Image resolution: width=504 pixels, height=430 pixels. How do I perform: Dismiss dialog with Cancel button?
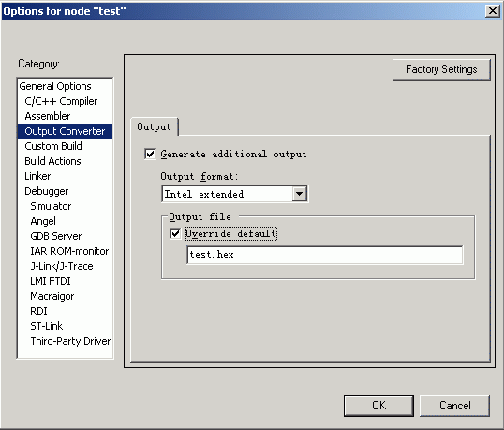455,406
